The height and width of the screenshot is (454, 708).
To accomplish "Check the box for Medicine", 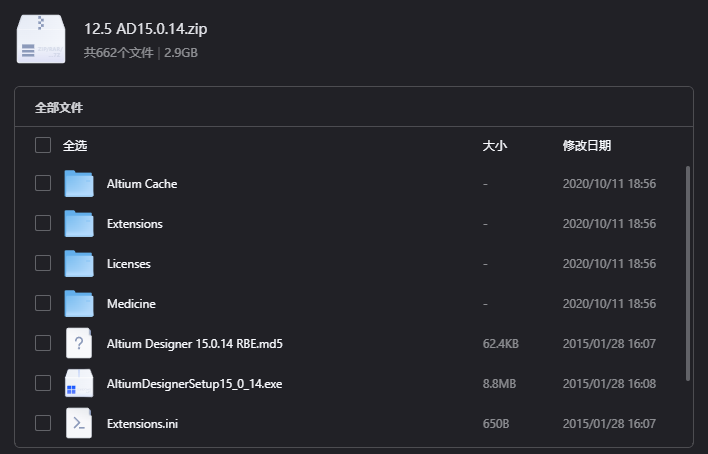I will (x=43, y=303).
